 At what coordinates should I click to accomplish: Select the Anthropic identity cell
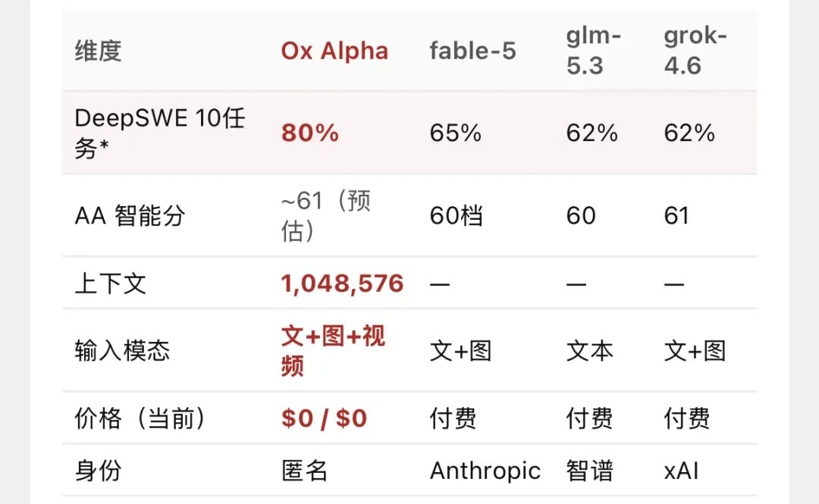coord(485,471)
